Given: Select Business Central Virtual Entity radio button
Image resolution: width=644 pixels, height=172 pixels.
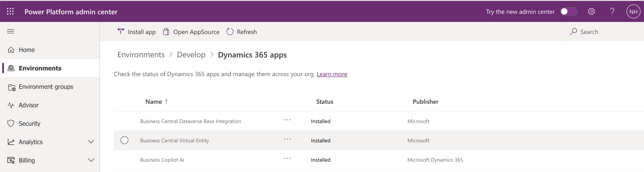Looking at the screenshot, I should click(124, 140).
